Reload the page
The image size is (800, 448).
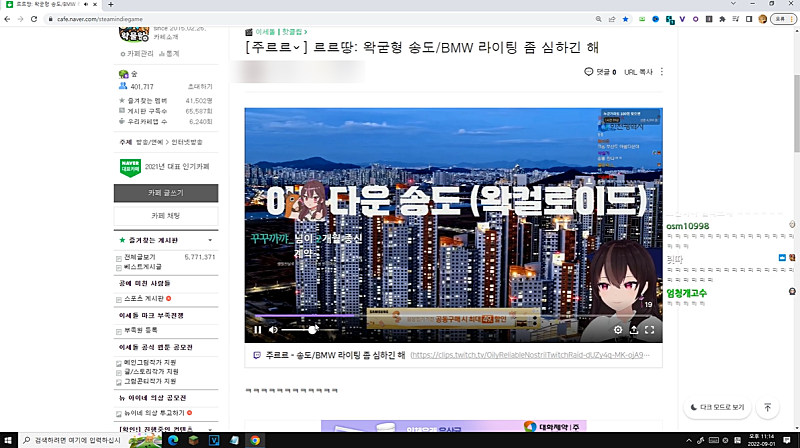pyautogui.click(x=34, y=19)
